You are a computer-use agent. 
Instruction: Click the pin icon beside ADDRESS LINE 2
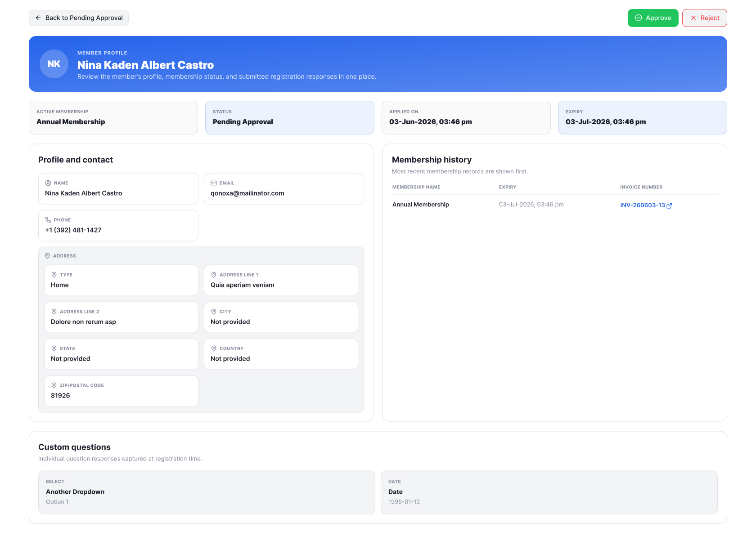click(x=54, y=312)
